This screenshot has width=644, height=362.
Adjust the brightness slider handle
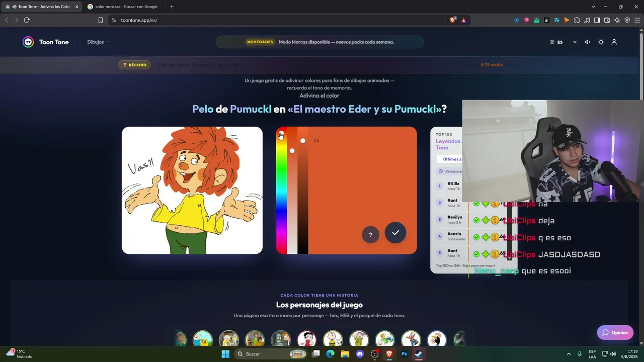pyautogui.click(x=303, y=141)
